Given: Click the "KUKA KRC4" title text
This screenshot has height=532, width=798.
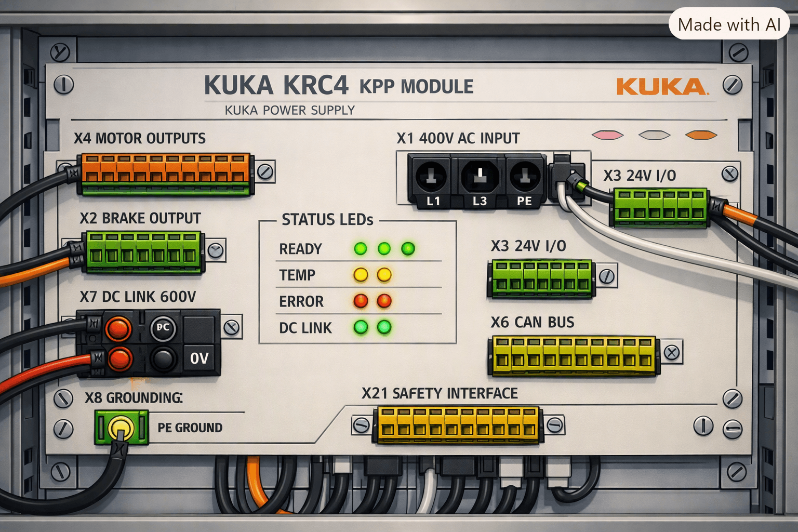Looking at the screenshot, I should [x=276, y=86].
